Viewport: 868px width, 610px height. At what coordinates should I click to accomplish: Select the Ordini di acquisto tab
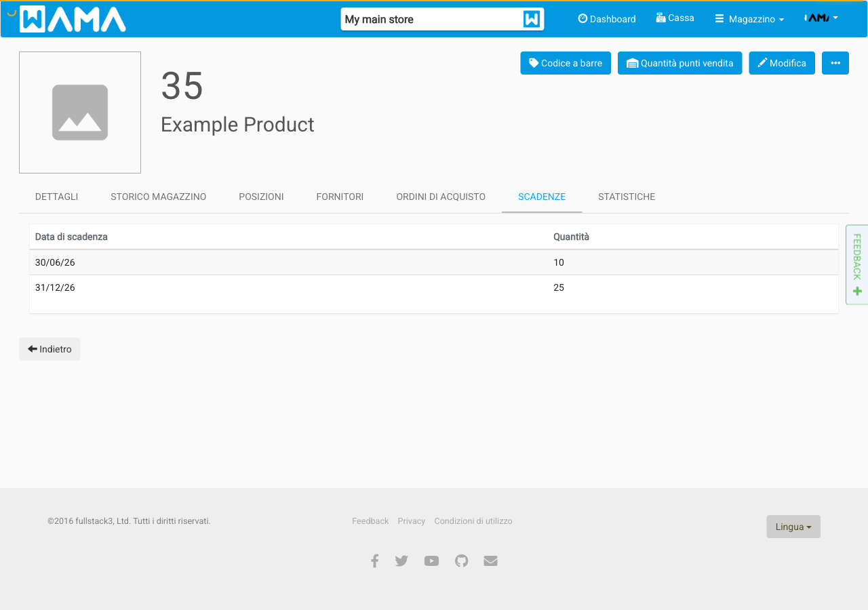[x=441, y=197]
